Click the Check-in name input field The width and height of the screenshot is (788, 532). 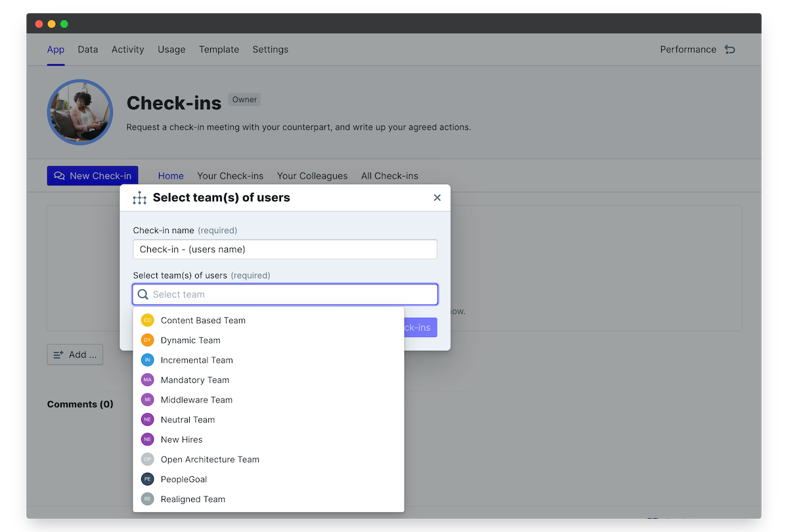(285, 250)
